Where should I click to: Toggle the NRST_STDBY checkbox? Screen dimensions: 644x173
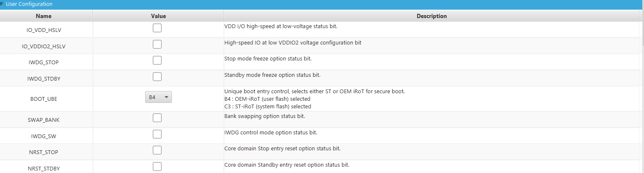[x=157, y=166]
